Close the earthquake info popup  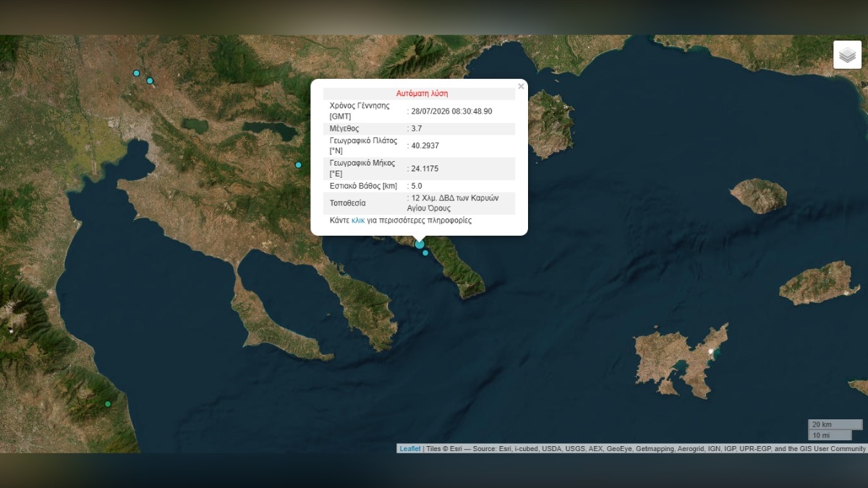(x=521, y=87)
